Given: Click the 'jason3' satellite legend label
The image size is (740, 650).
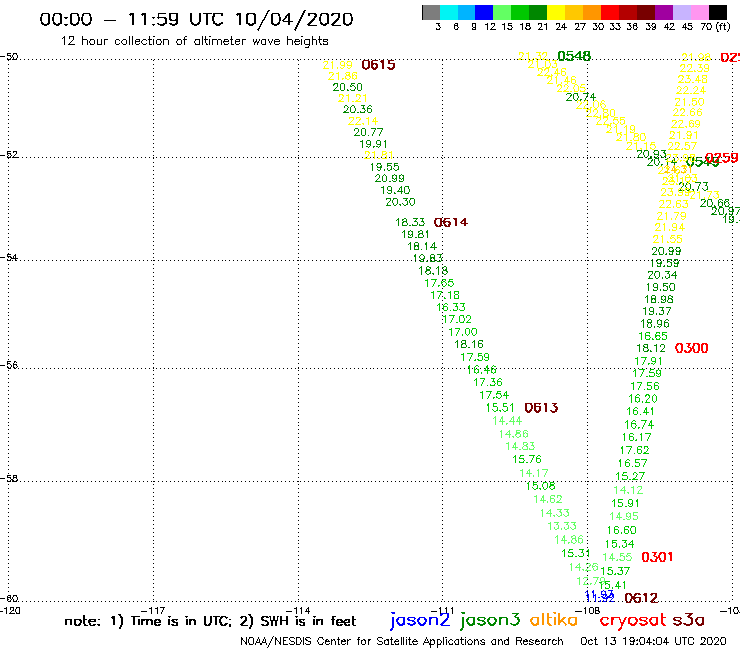Looking at the screenshot, I should [x=490, y=620].
